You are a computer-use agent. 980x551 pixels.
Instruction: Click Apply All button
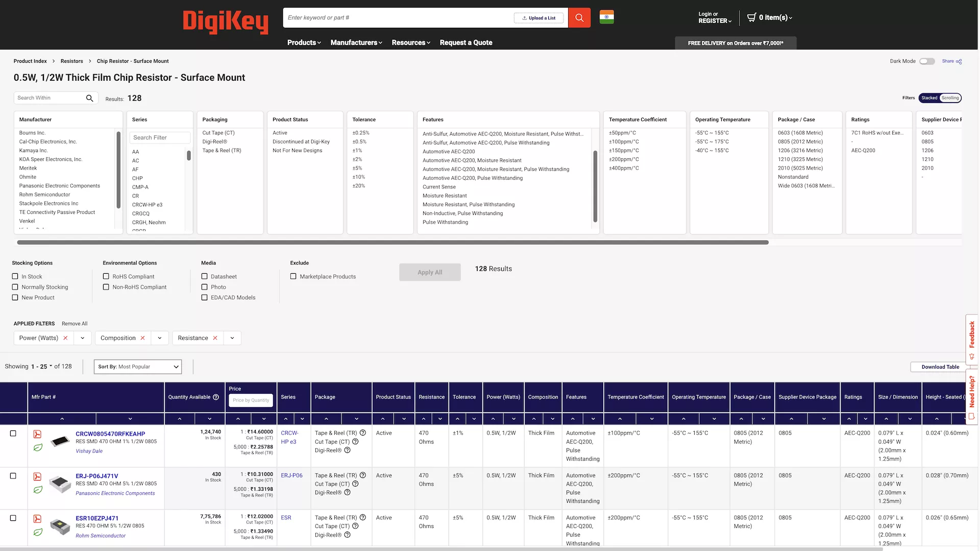(x=430, y=272)
